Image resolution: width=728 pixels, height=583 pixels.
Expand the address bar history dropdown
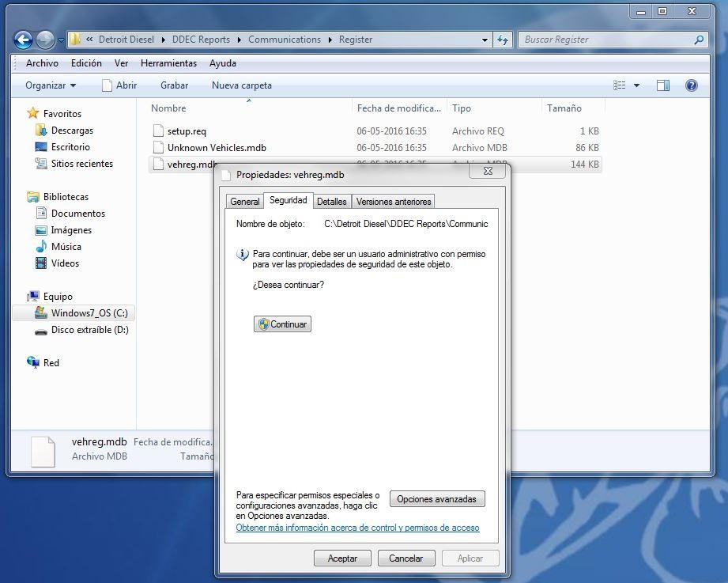point(485,40)
